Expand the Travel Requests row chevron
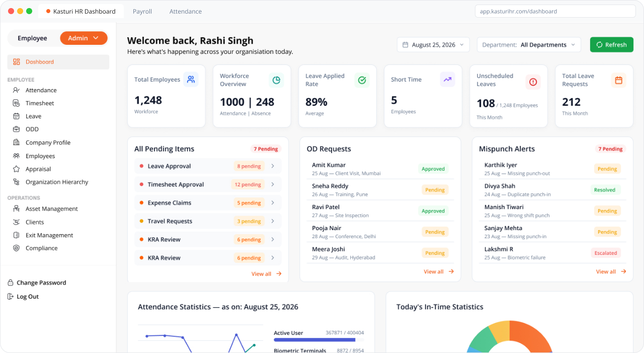Screen dimensions: 644x353 (x=273, y=221)
